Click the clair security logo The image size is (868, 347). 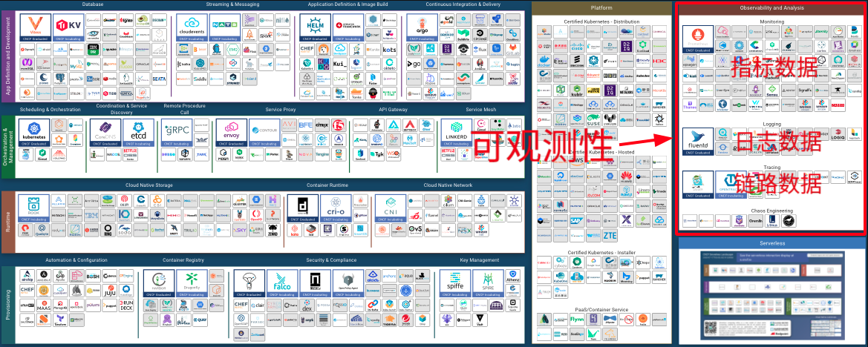coord(258,305)
